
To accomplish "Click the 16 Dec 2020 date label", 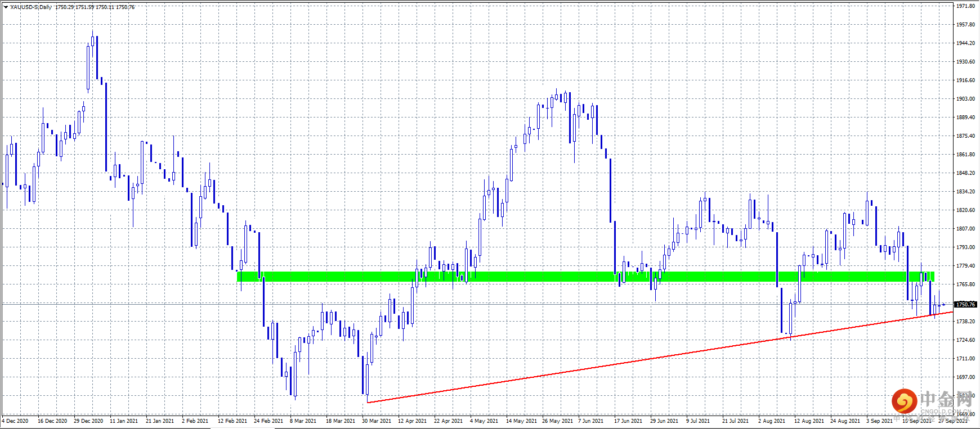I will tap(52, 421).
